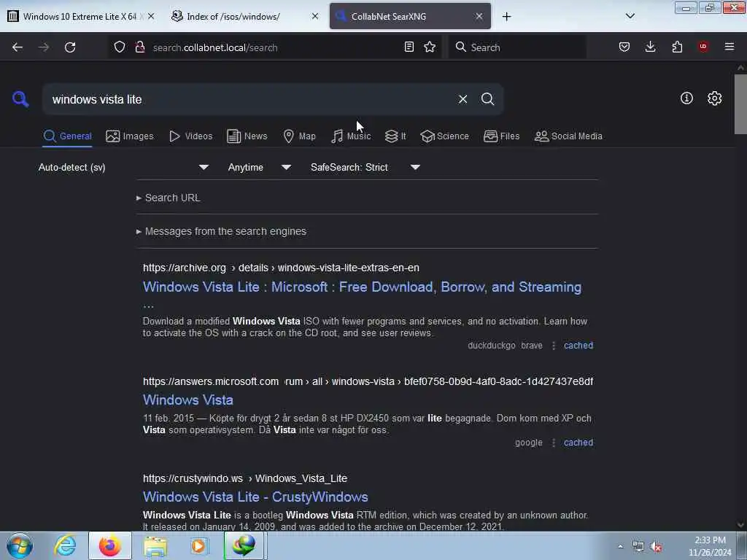This screenshot has height=560, width=747.
Task: Open a new browser tab
Action: (x=506, y=17)
